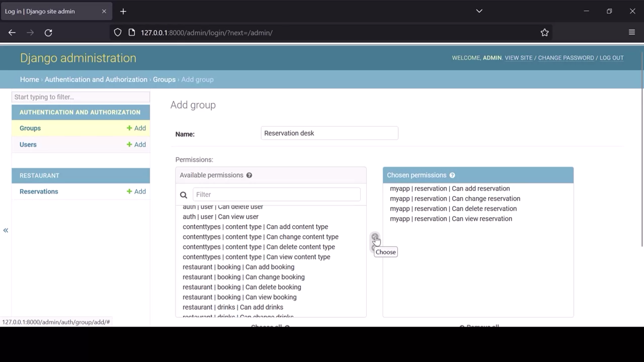This screenshot has width=644, height=362.
Task: Open the CHANGE PASSWORD link
Action: pos(566,58)
